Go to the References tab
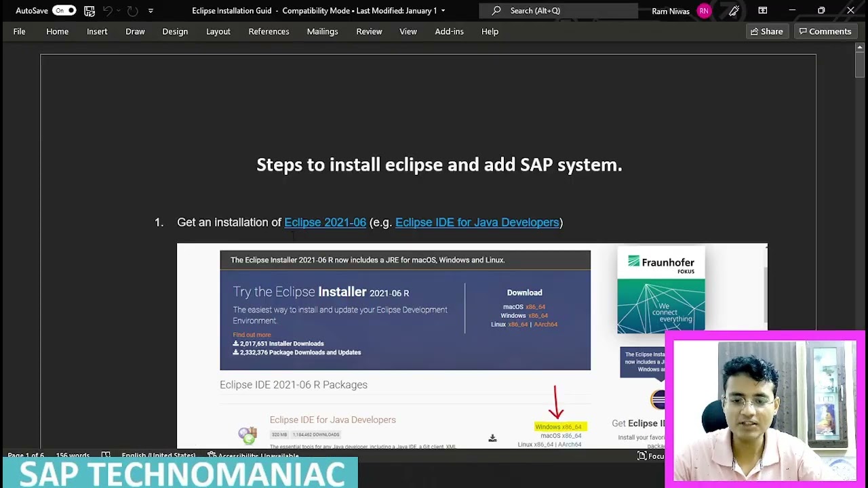Screen dimensions: 868x488 269,31
